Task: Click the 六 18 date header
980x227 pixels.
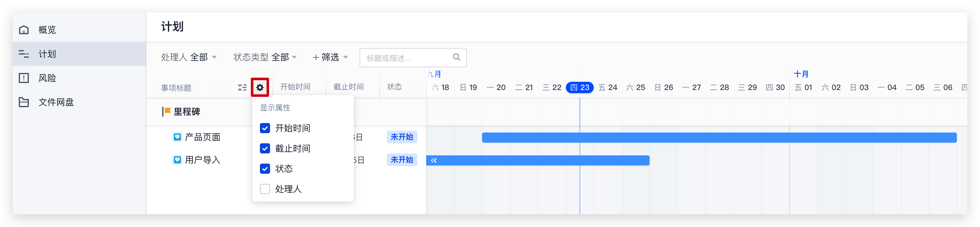Action: click(440, 88)
